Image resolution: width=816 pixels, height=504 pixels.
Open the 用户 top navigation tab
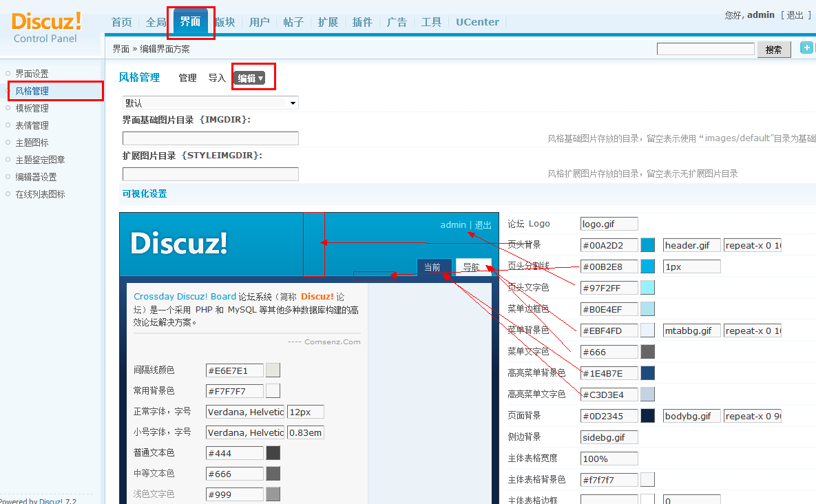(x=259, y=22)
